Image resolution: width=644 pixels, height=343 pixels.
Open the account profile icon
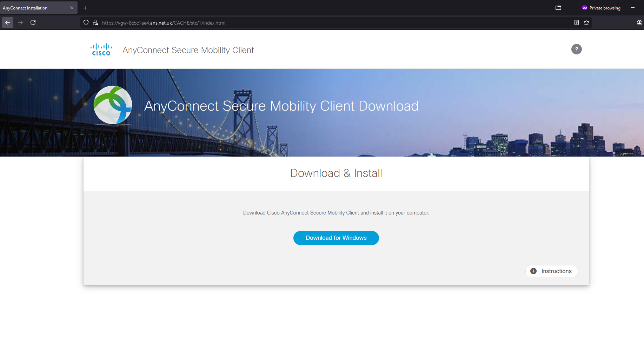(639, 23)
